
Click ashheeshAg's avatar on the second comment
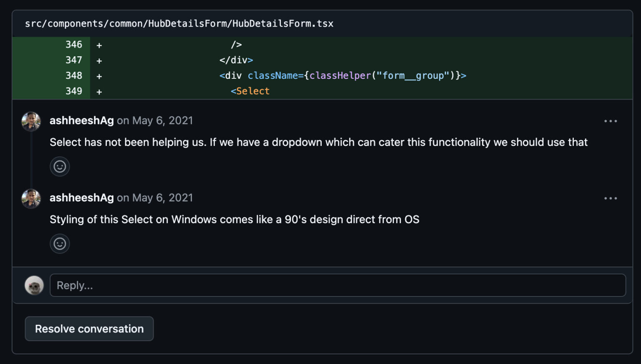31,198
